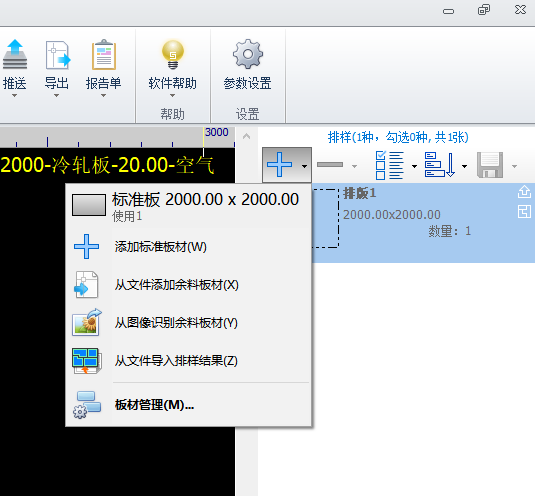Open 参数设置 gear settings
This screenshot has width=535, height=496.
248,54
